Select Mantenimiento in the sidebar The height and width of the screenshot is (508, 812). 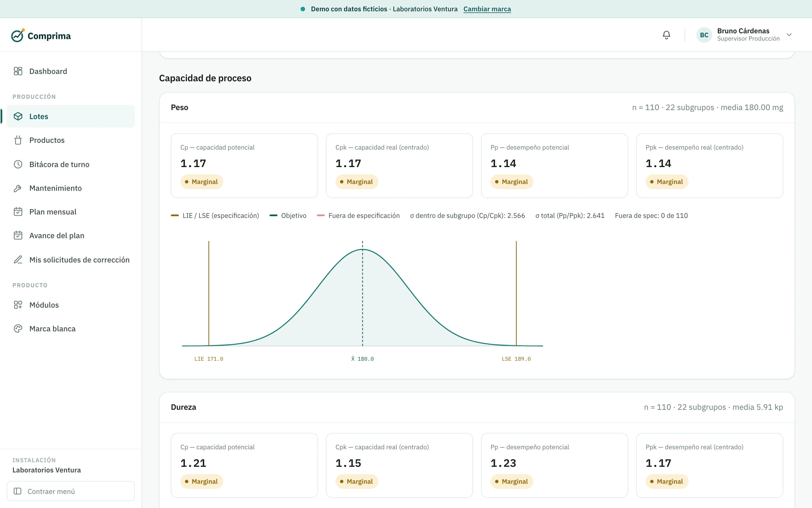pos(70,188)
